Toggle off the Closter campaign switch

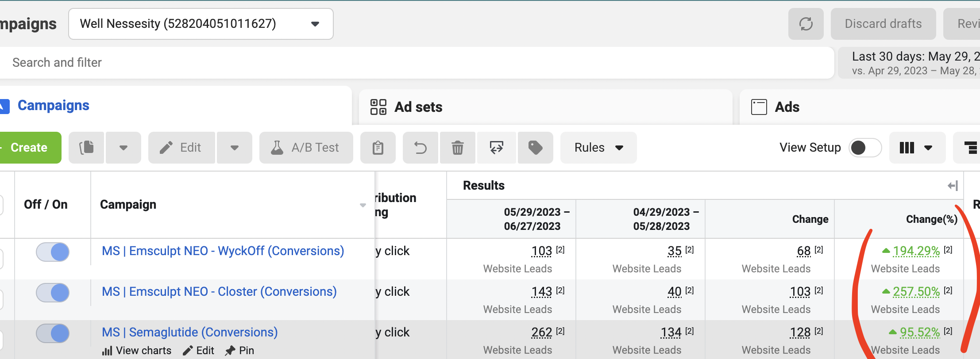(x=53, y=293)
